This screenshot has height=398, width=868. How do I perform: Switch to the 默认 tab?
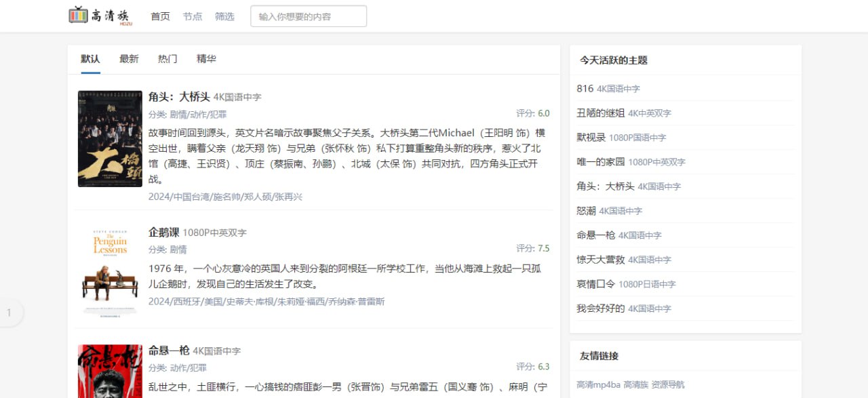(x=89, y=59)
